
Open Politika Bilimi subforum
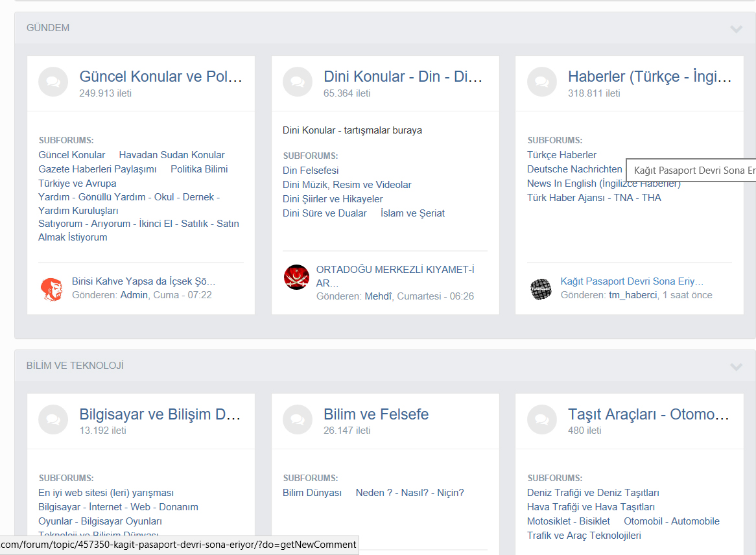click(199, 169)
